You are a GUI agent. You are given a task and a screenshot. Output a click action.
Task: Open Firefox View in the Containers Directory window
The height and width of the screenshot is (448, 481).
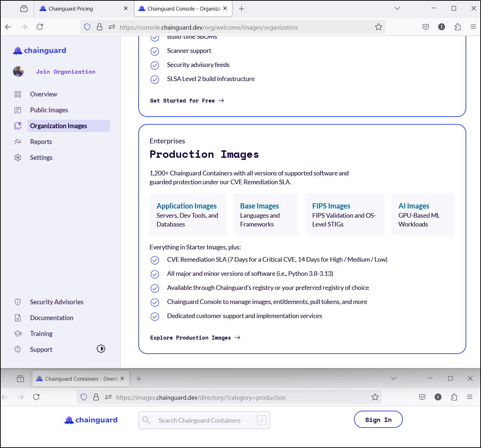(20, 379)
